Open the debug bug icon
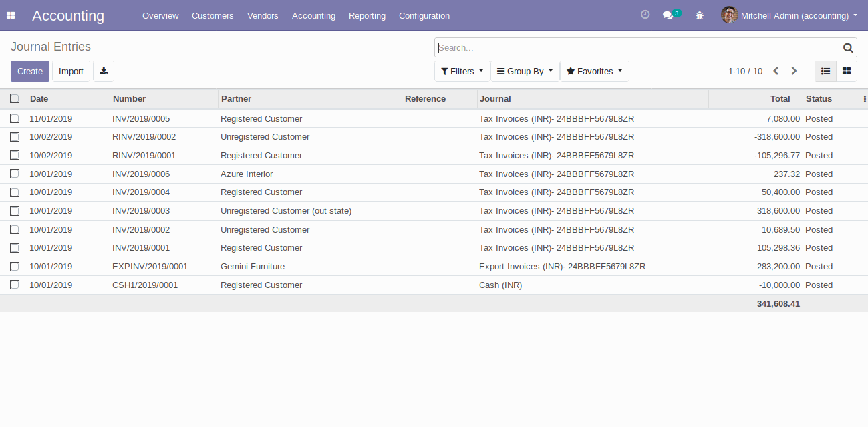 coord(700,15)
